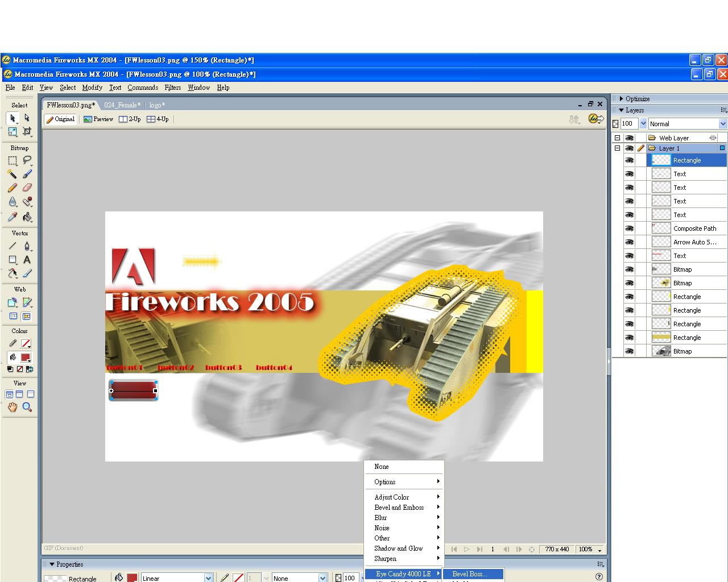Switch to the logo document tab
This screenshot has height=582, width=728.
coord(157,105)
